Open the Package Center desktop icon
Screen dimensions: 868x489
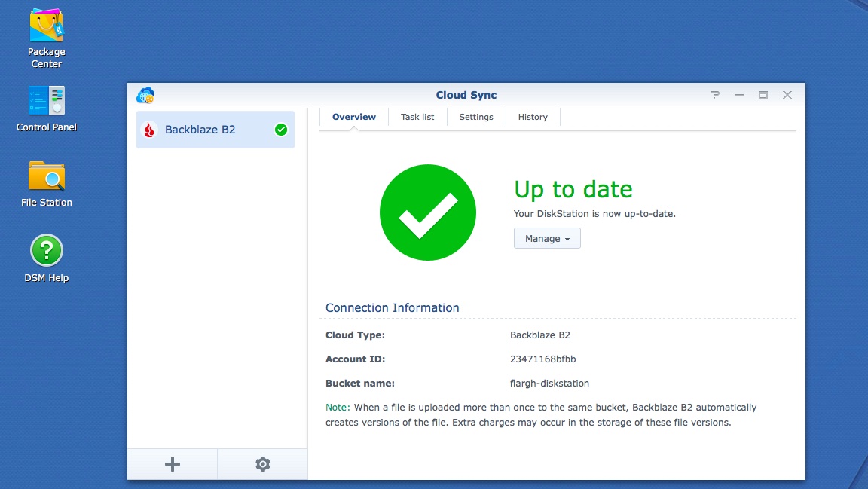(47, 26)
